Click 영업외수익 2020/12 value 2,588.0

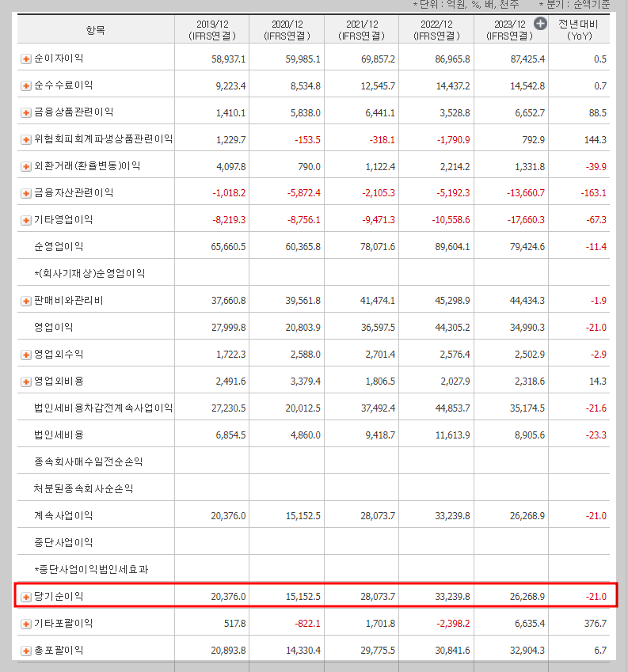(x=305, y=355)
